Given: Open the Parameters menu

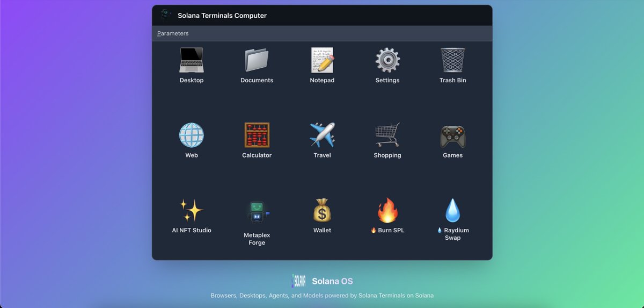Looking at the screenshot, I should coord(173,33).
